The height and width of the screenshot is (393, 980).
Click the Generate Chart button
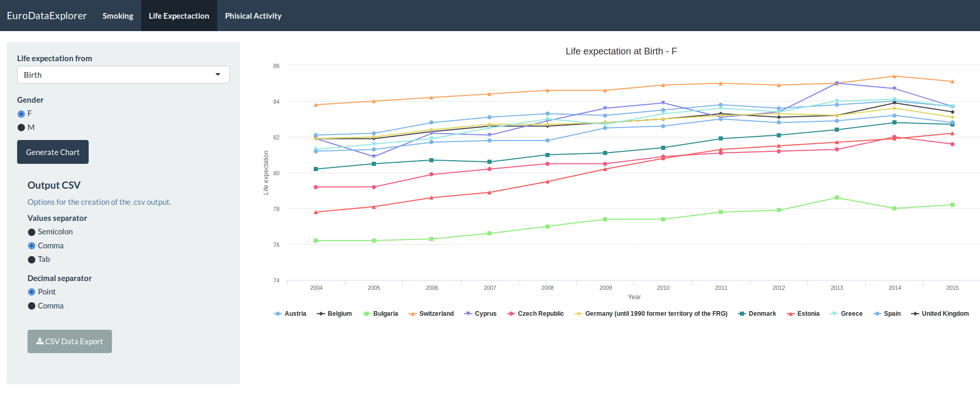[53, 152]
